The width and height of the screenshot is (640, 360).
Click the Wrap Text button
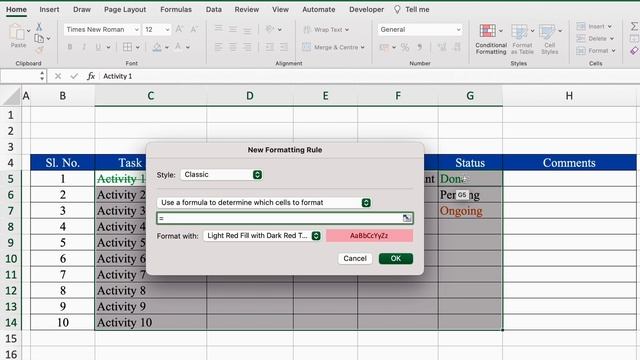(x=326, y=29)
